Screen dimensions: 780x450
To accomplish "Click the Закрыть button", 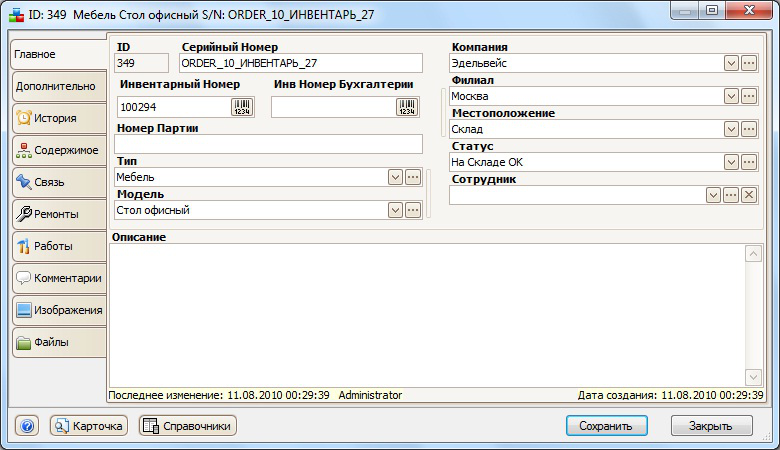I will tap(711, 426).
